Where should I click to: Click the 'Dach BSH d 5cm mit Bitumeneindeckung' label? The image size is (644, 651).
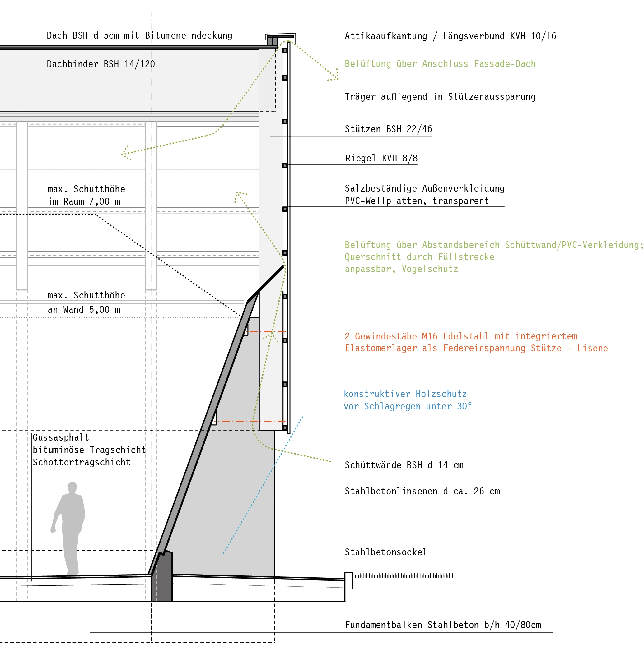pyautogui.click(x=139, y=35)
